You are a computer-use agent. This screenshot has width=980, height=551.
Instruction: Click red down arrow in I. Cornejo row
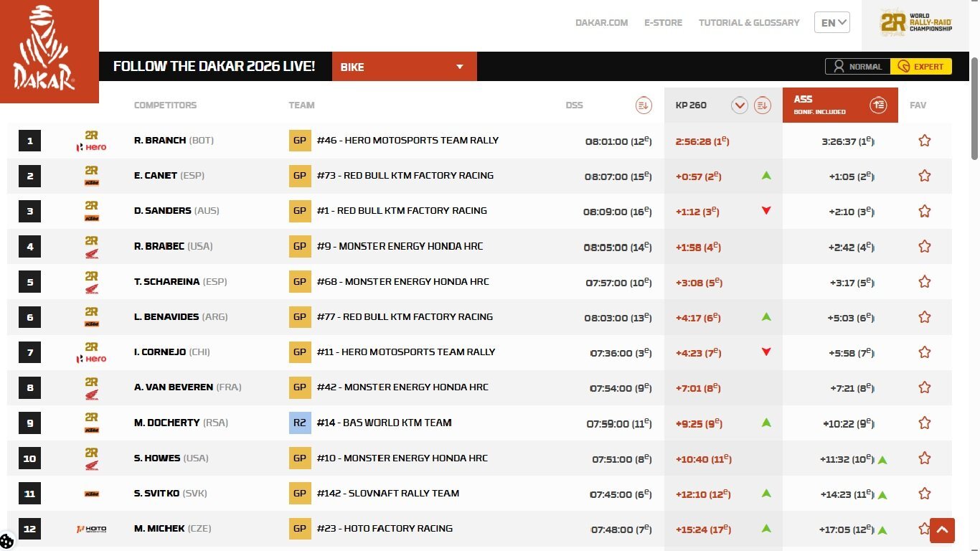[766, 352]
